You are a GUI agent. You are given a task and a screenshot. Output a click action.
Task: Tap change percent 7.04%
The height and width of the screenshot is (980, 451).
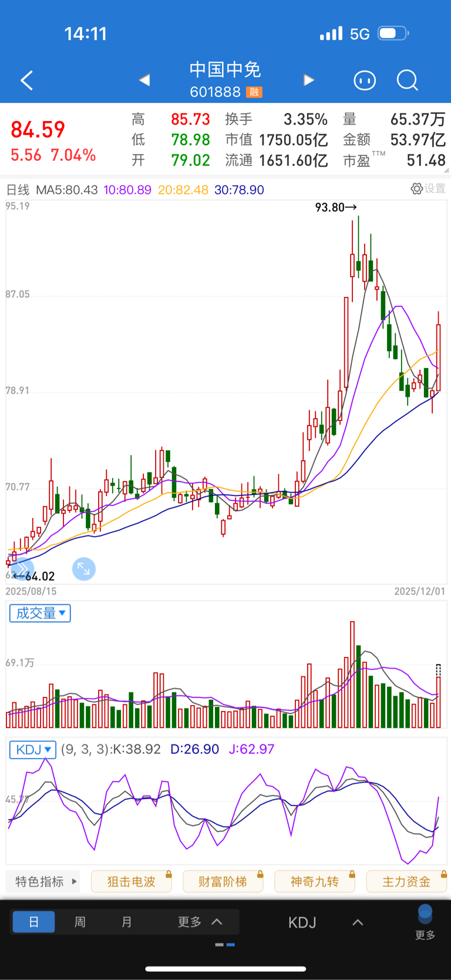tap(73, 155)
